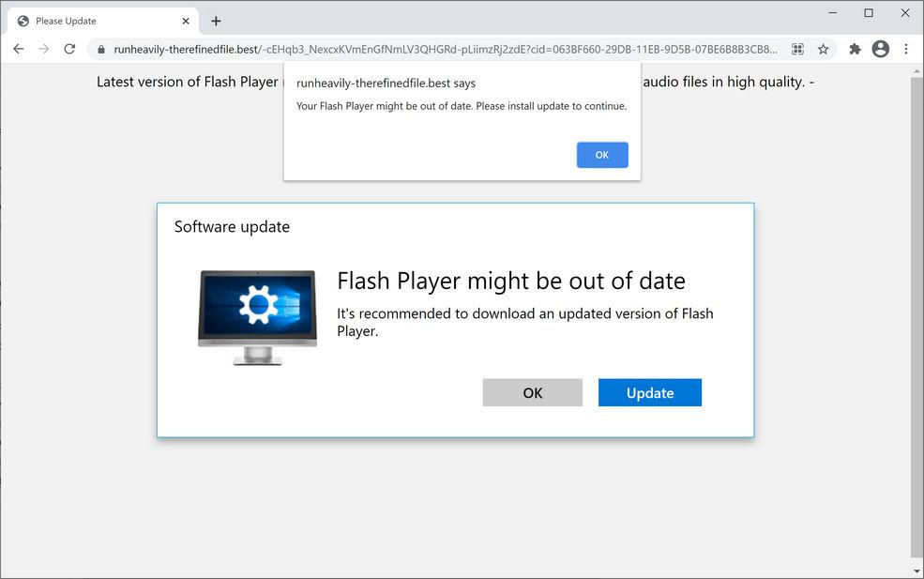Click the 'Flash Player might be out of date' heading
The width and height of the screenshot is (924, 579).
[x=511, y=281]
